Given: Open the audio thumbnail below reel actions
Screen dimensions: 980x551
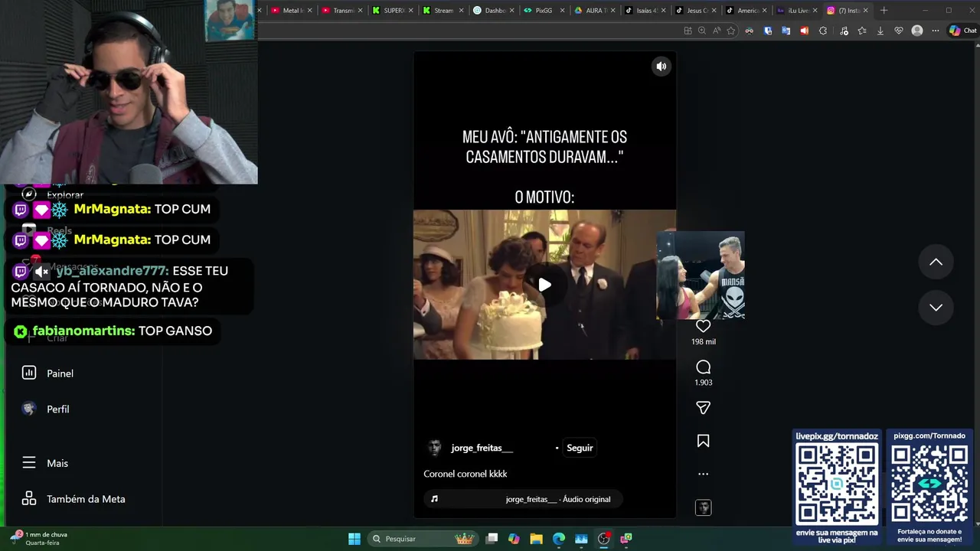Looking at the screenshot, I should 703,507.
